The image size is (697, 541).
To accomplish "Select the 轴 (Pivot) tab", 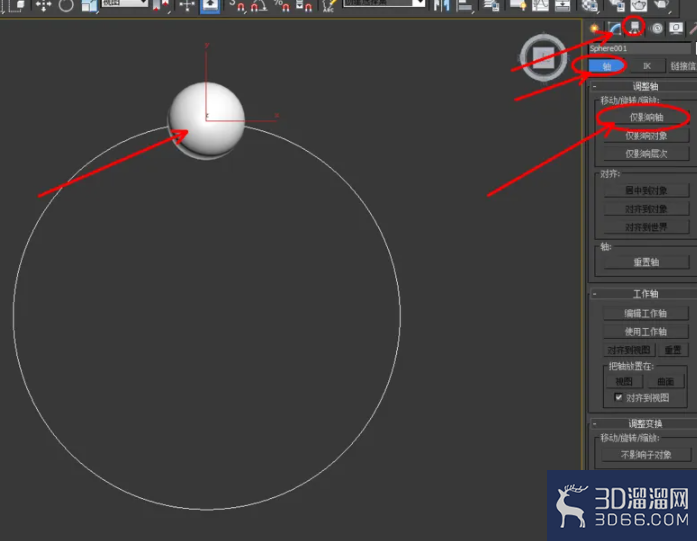I will pyautogui.click(x=607, y=66).
